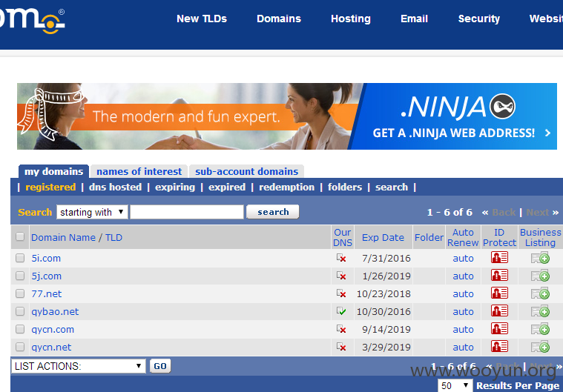Open the ID Protect icon for 77.net
Image resolution: width=563 pixels, height=392 pixels.
pyautogui.click(x=499, y=293)
